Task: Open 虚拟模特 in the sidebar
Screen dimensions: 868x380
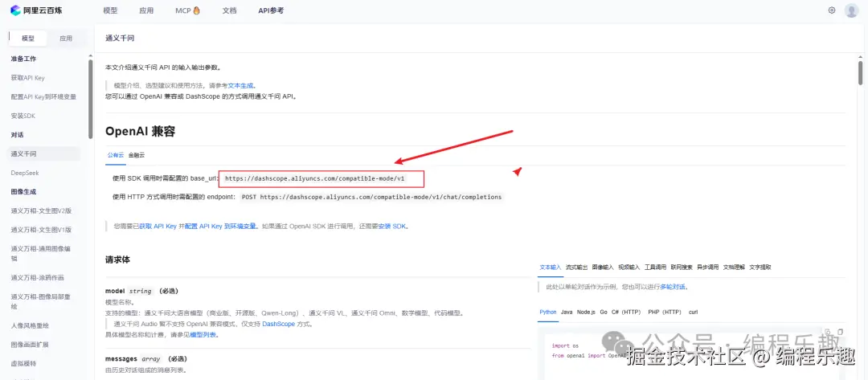Action: tap(23, 364)
